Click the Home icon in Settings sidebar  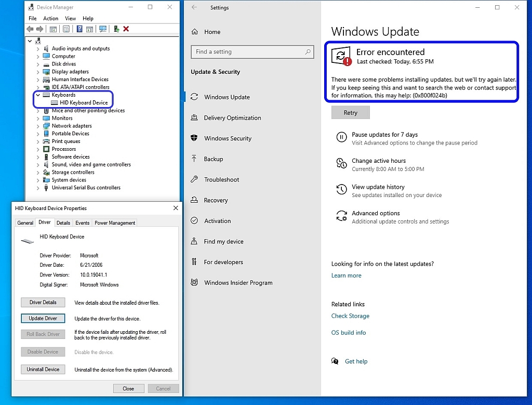[x=195, y=32]
